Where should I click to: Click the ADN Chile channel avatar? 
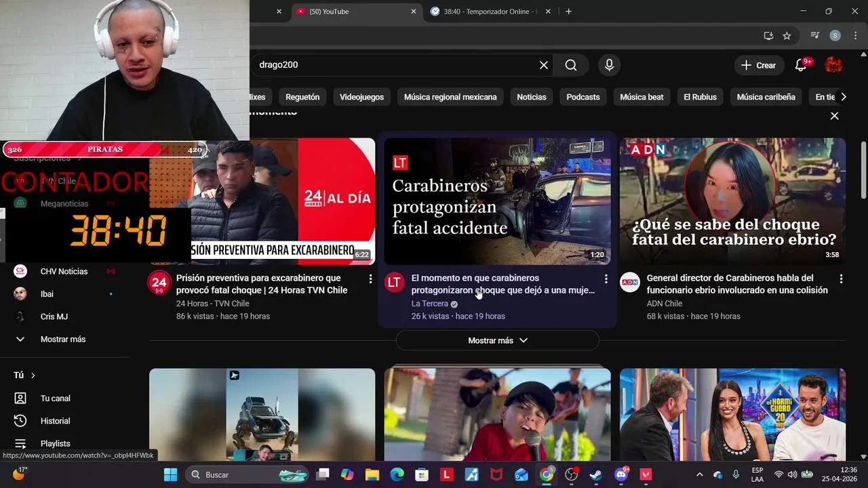pyautogui.click(x=630, y=283)
